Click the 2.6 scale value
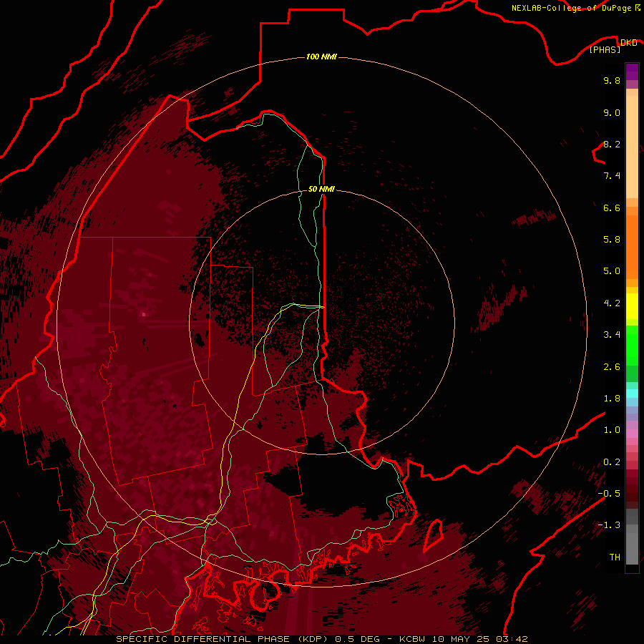This screenshot has width=644, height=644. pos(612,367)
